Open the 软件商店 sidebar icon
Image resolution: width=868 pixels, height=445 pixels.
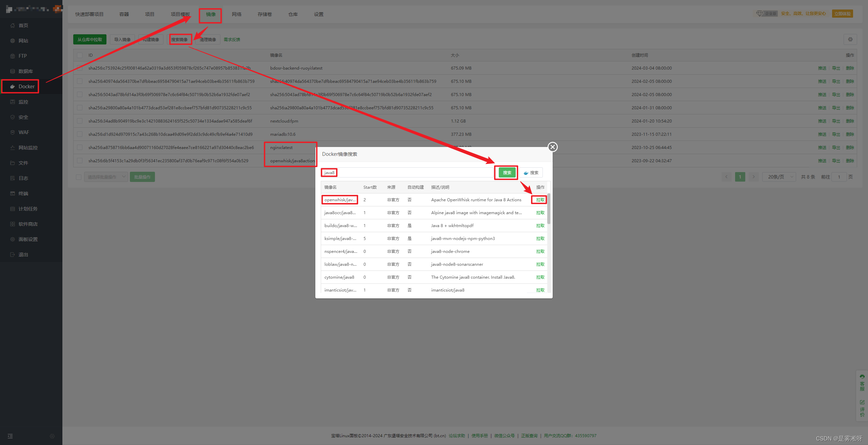(x=13, y=224)
